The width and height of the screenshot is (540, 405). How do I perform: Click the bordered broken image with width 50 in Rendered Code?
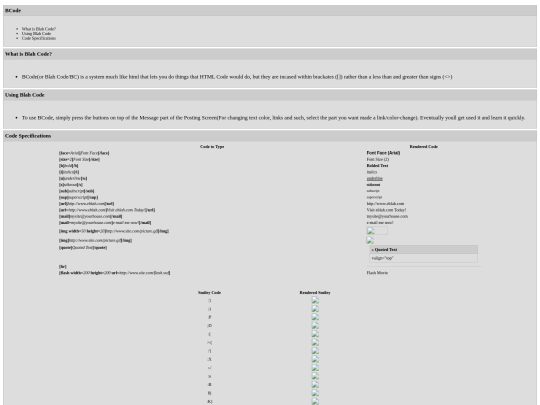(x=377, y=231)
